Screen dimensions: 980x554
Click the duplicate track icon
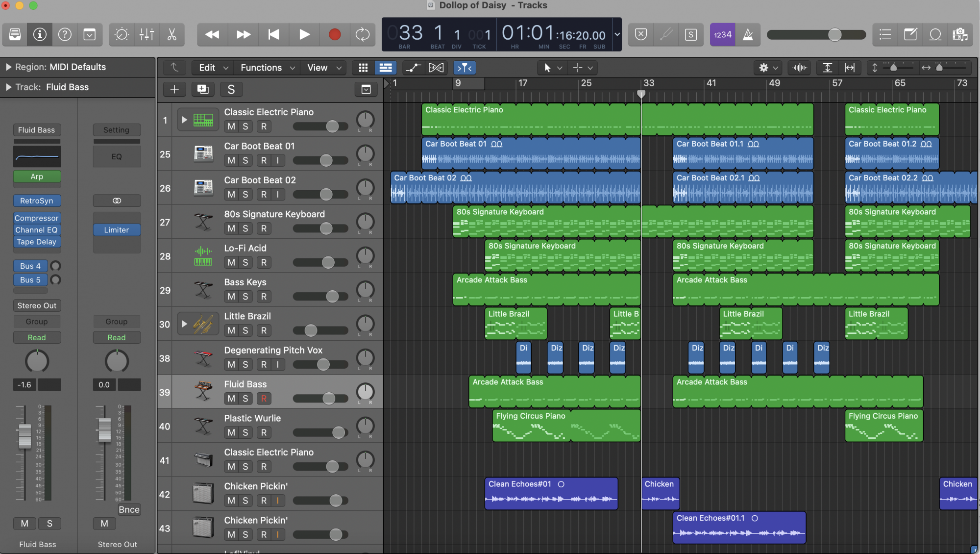(203, 89)
